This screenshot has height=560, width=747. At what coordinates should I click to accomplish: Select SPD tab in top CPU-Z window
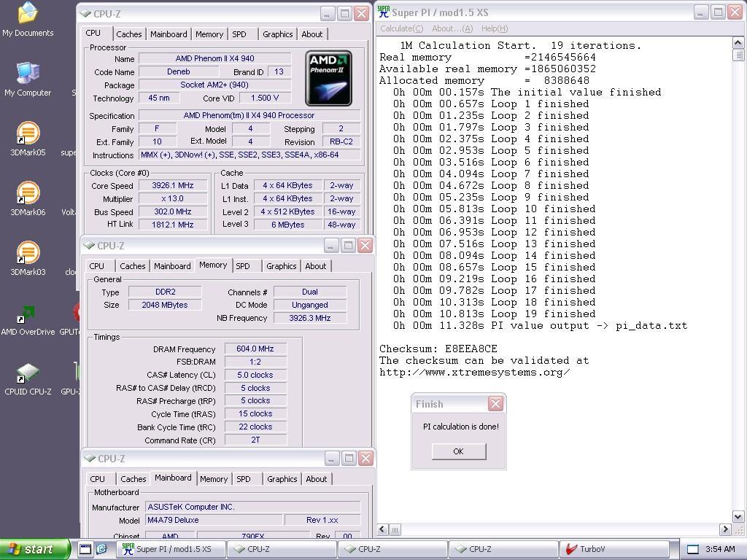tap(239, 34)
